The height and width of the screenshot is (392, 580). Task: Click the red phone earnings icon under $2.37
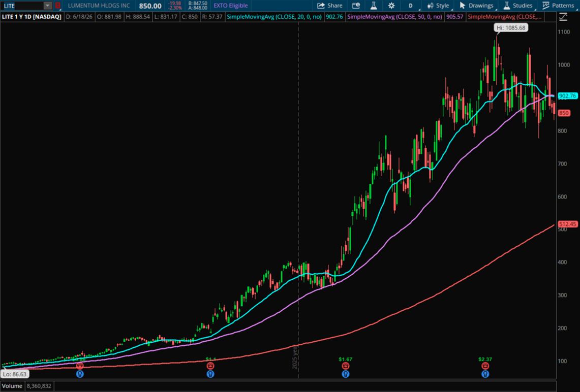pyautogui.click(x=485, y=366)
